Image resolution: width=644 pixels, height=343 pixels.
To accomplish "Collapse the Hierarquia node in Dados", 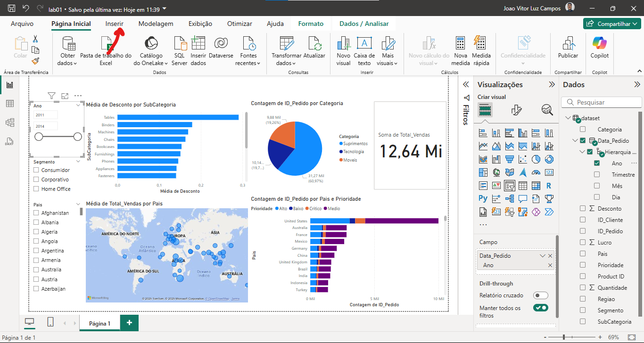I will pyautogui.click(x=583, y=152).
